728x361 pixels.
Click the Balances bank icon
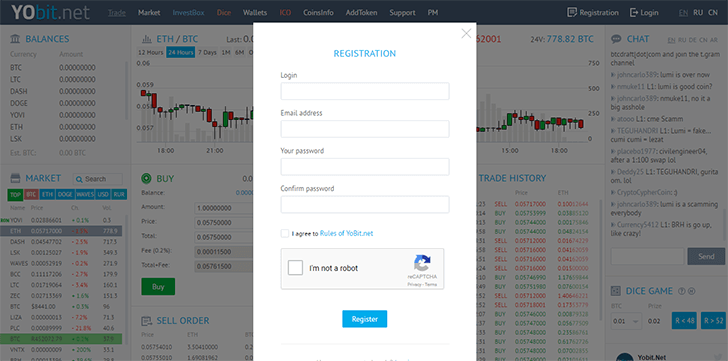click(x=15, y=39)
